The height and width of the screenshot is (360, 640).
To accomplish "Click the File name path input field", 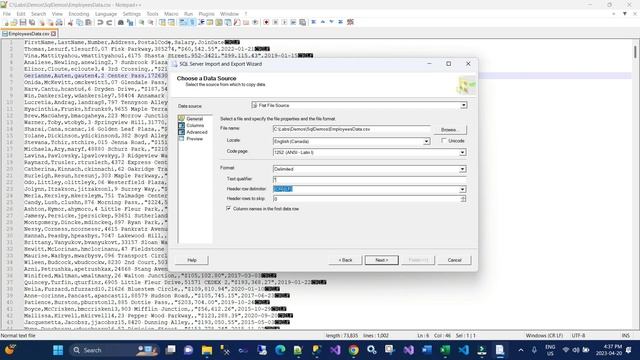I will [x=351, y=129].
